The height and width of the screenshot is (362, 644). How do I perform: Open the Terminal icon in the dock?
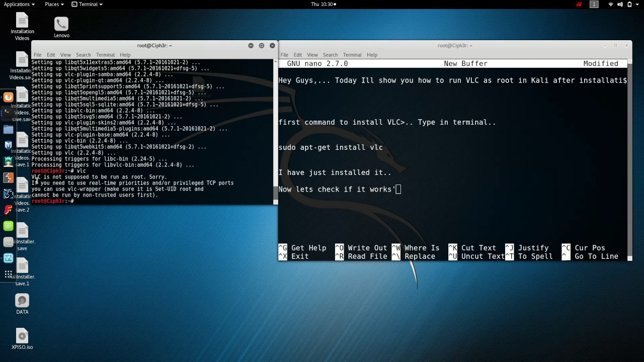[x=8, y=113]
